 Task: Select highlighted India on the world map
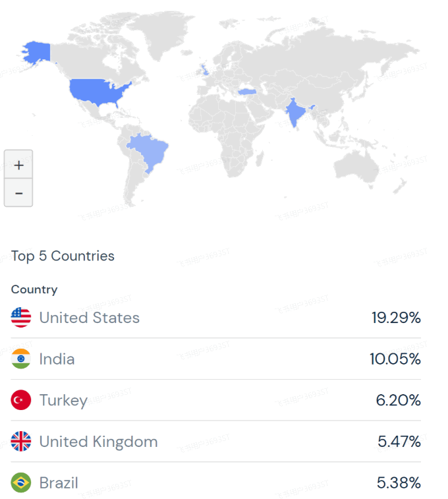coord(296,113)
